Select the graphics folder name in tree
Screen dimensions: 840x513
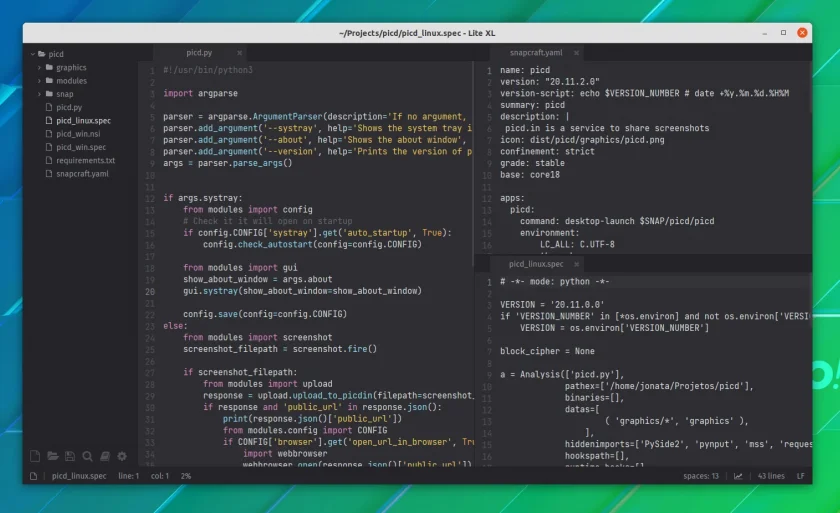point(71,67)
